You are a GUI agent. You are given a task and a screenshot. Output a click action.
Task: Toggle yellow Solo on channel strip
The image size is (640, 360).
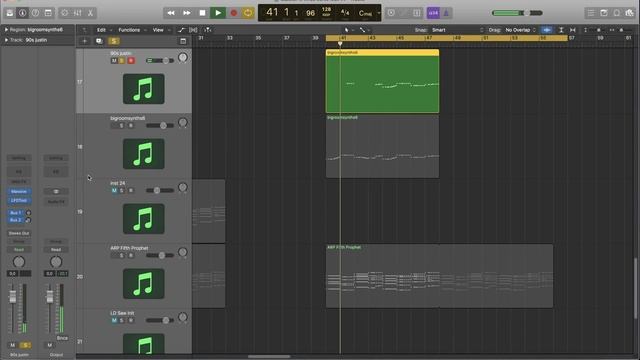pos(25,345)
